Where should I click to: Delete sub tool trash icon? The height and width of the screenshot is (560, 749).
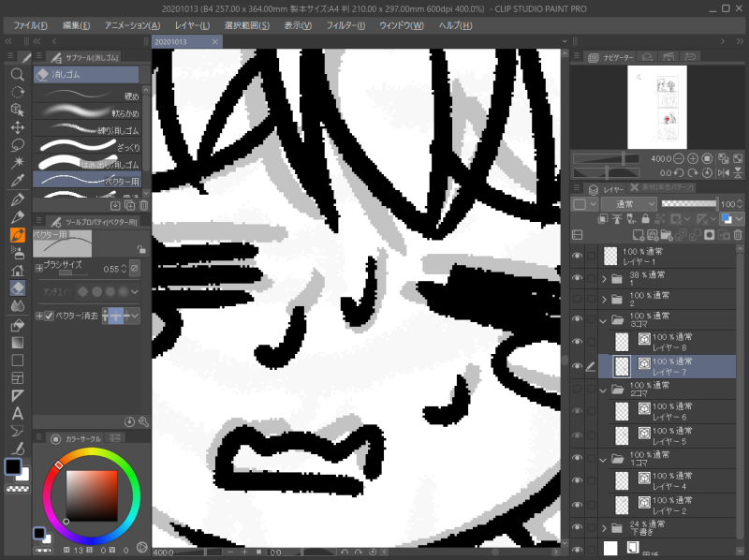click(x=143, y=205)
